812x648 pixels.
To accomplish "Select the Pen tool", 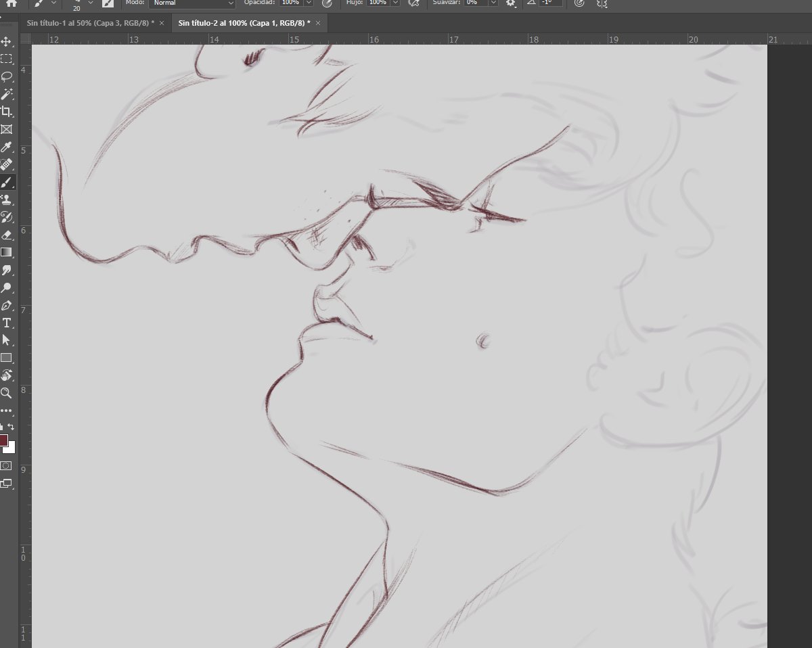I will (7, 305).
